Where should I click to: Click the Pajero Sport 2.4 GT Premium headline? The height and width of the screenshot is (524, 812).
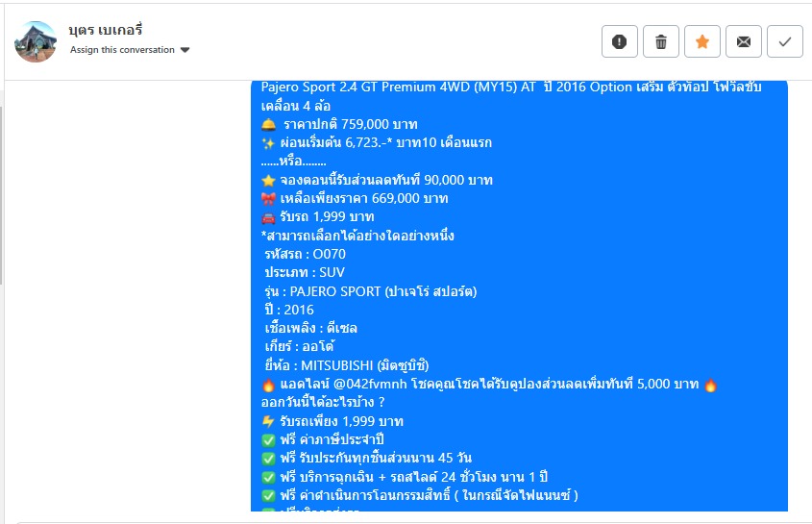point(511,96)
